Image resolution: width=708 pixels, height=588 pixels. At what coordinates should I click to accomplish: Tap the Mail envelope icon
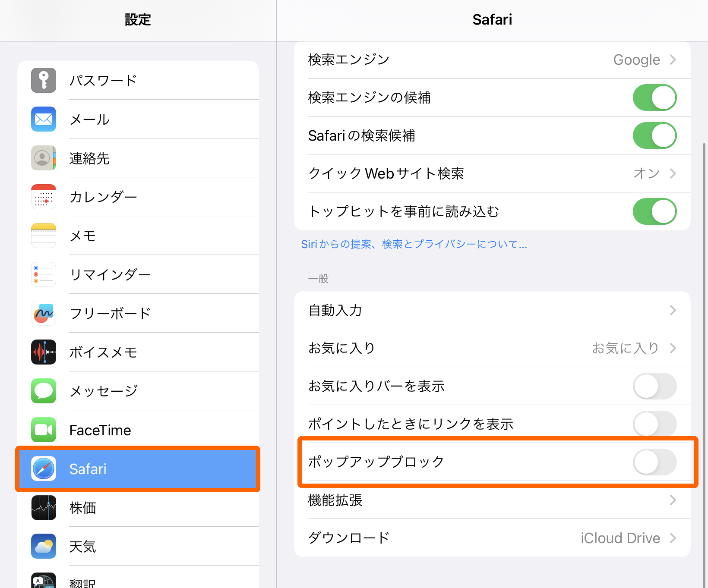[44, 119]
